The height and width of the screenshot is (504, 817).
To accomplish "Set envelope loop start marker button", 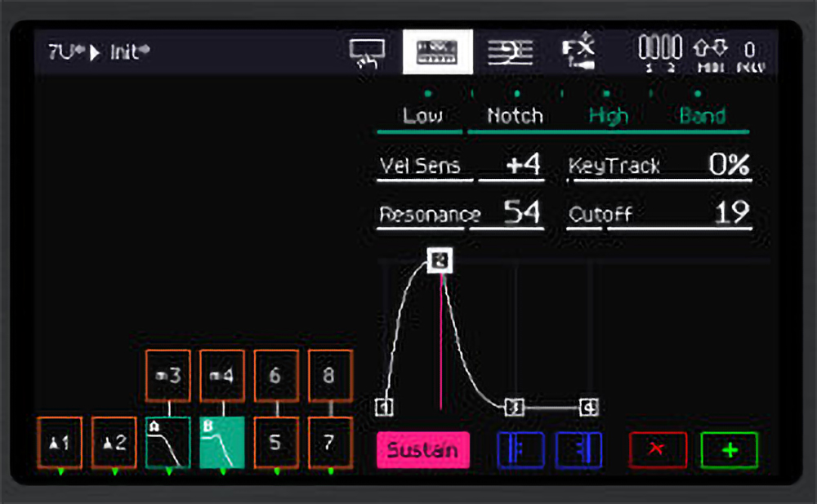I will 520,450.
